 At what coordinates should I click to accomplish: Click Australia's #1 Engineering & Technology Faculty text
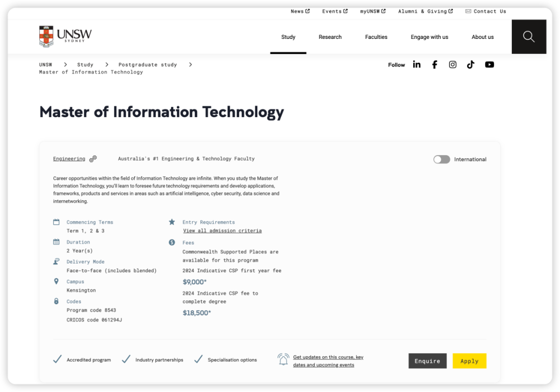[186, 159]
